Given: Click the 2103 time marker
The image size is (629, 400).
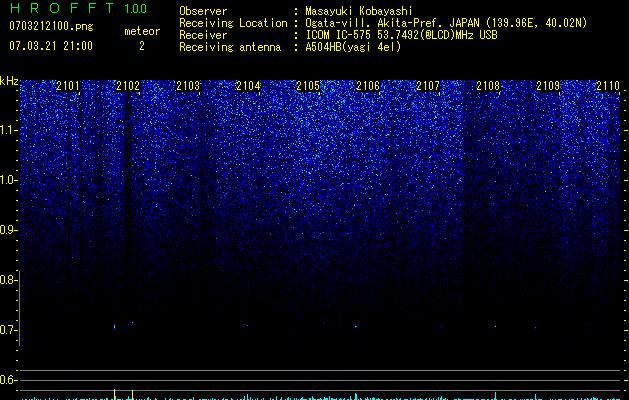Looking at the screenshot, I should [188, 86].
